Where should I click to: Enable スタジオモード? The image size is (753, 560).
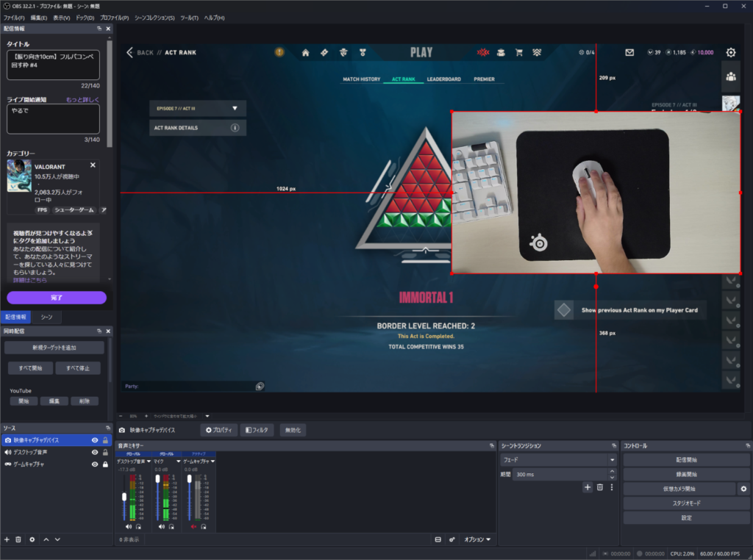686,503
